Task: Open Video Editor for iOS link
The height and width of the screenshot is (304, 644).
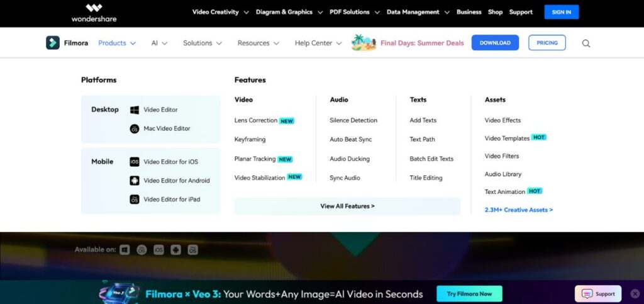Action: (x=171, y=162)
